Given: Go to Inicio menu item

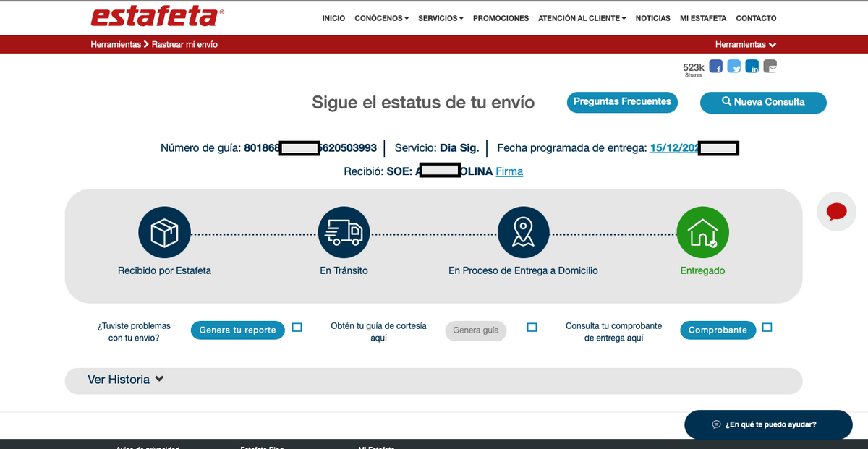Looking at the screenshot, I should (333, 18).
